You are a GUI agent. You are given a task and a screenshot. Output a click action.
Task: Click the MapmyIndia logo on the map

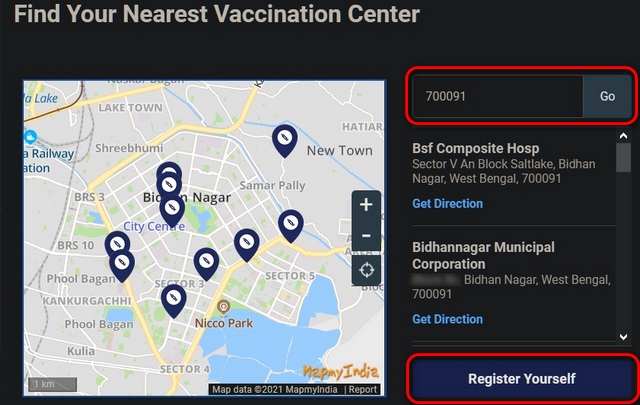[340, 371]
